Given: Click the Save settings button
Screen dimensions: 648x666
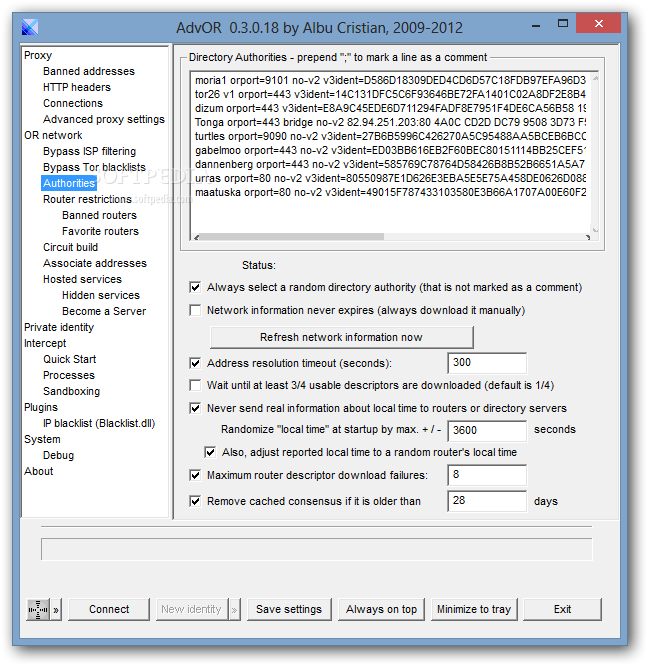Looking at the screenshot, I should coord(289,610).
